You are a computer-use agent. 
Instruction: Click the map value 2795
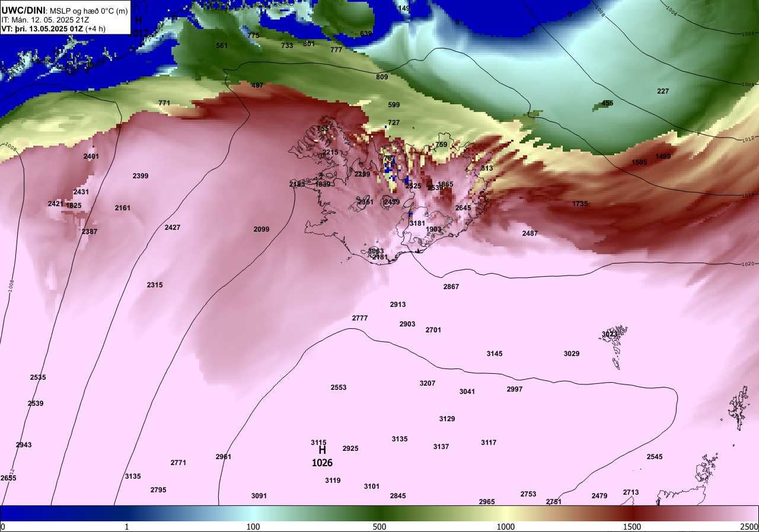pyautogui.click(x=158, y=490)
